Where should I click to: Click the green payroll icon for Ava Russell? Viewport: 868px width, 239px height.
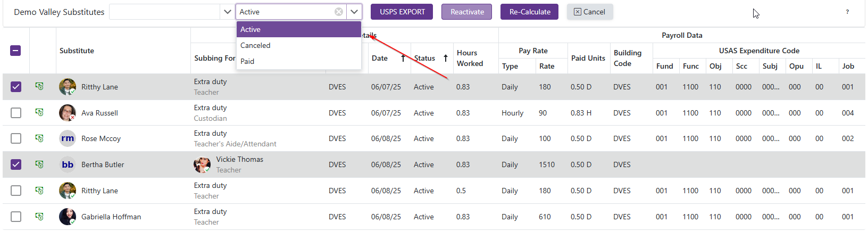(39, 112)
